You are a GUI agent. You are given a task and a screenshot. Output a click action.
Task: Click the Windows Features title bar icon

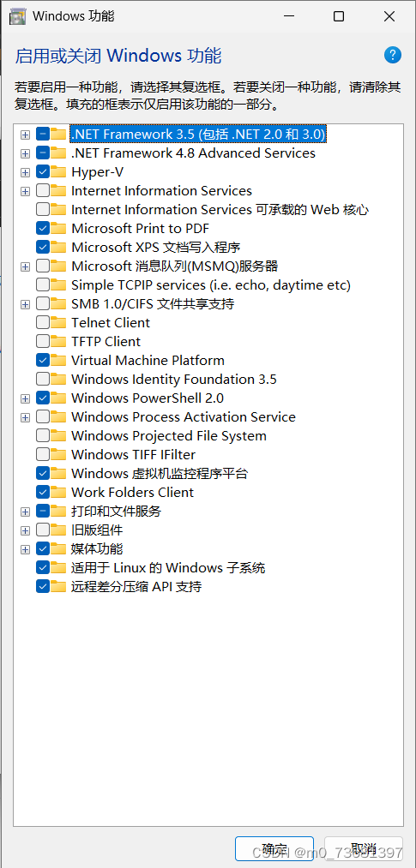point(18,16)
